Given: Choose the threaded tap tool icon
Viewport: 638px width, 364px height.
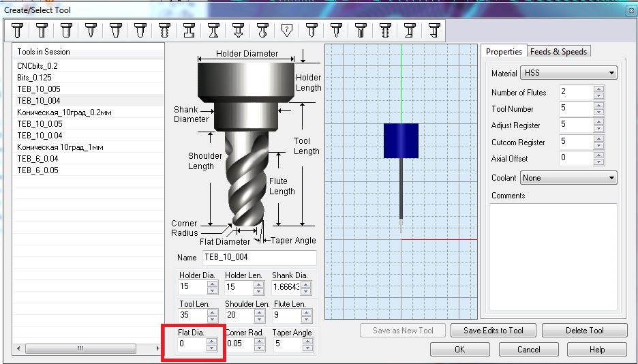Looking at the screenshot, I should (x=164, y=30).
